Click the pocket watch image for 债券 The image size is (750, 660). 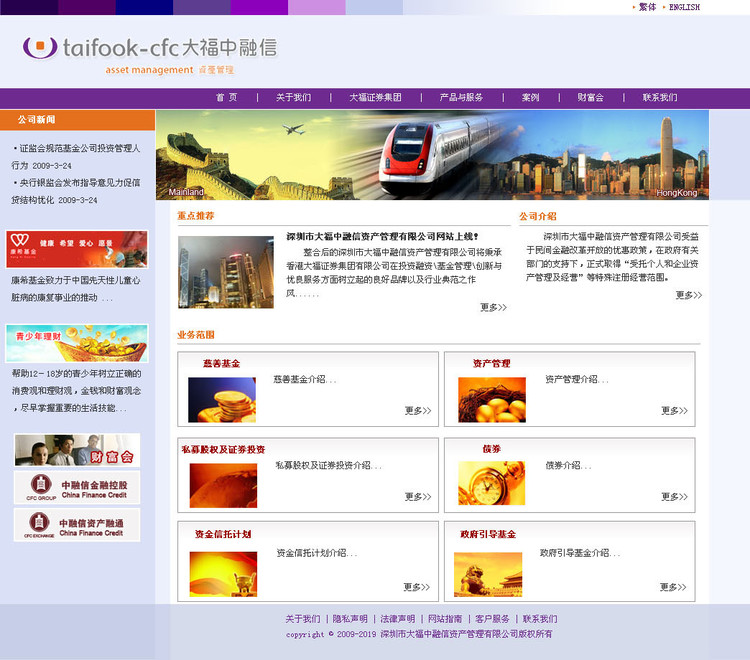(492, 483)
